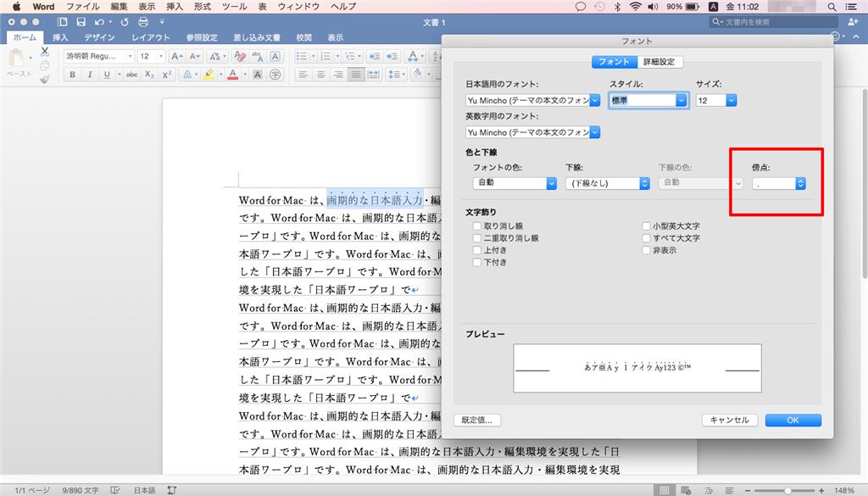Open レイアウト ribbon tab
Screen dimensions: 868x496
point(151,37)
